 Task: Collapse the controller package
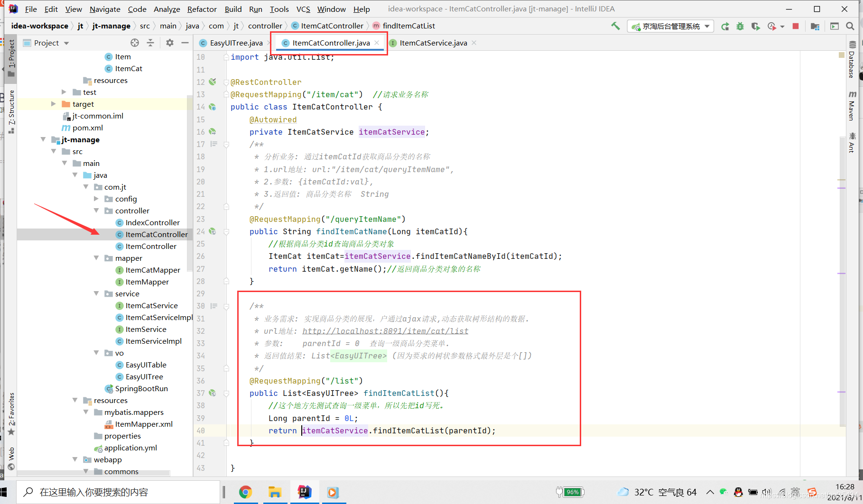(96, 211)
